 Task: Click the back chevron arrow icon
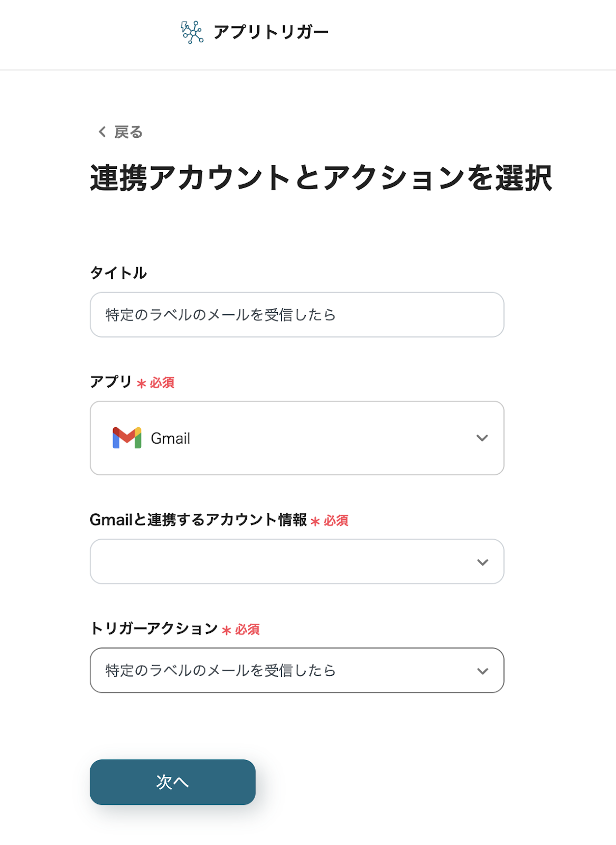click(102, 132)
